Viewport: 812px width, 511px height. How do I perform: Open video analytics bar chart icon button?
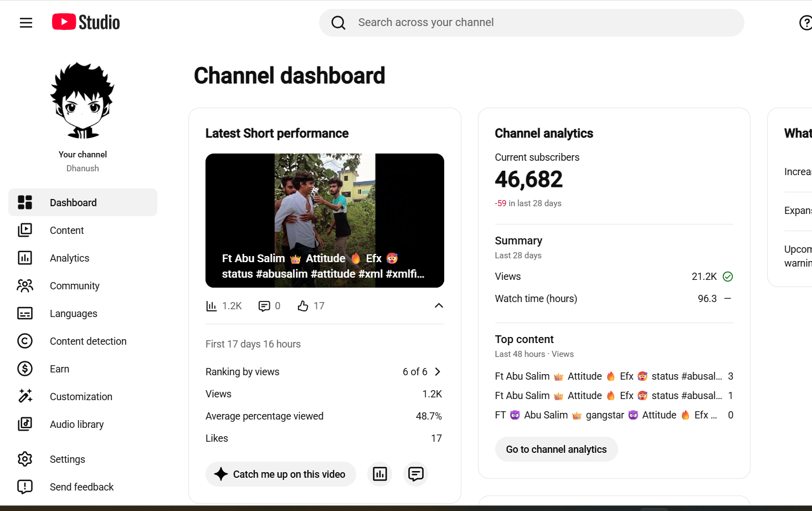coord(380,474)
